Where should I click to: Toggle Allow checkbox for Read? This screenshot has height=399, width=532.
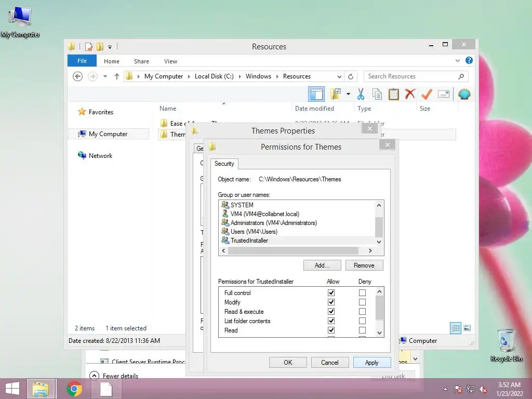pyautogui.click(x=331, y=330)
